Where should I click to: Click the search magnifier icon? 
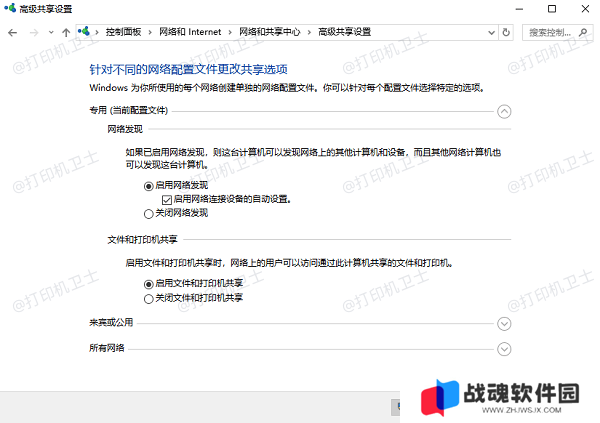click(583, 33)
